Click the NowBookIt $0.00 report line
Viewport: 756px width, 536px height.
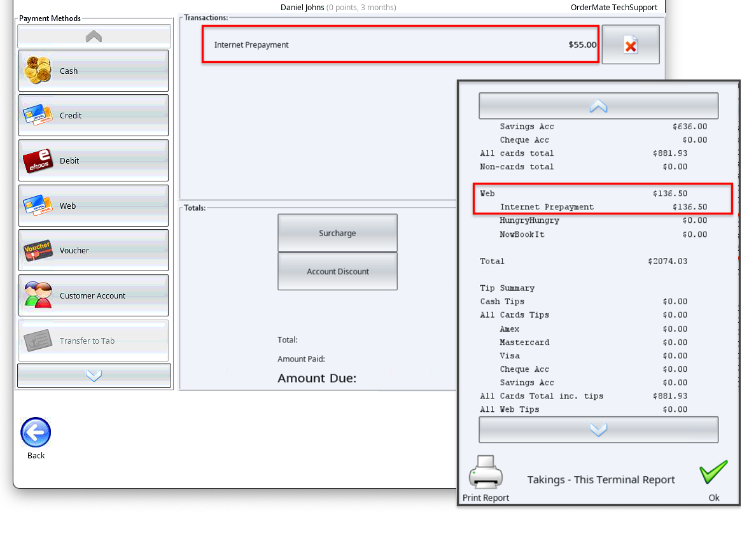coord(603,234)
